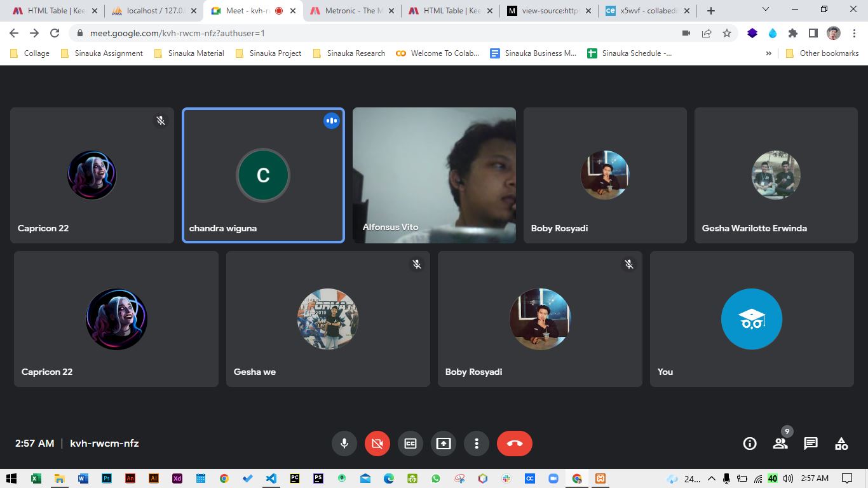Image resolution: width=868 pixels, height=488 pixels.
Task: Show hidden system tray icons
Action: point(711,478)
